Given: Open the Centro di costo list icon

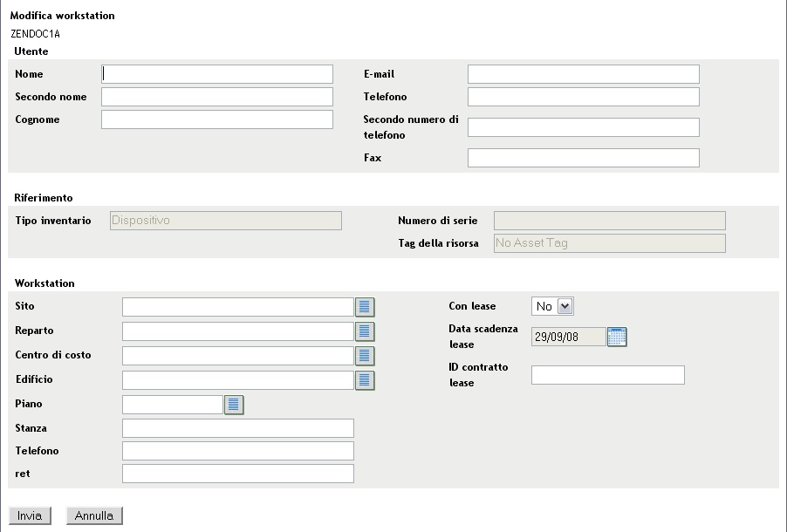Looking at the screenshot, I should pyautogui.click(x=366, y=356).
